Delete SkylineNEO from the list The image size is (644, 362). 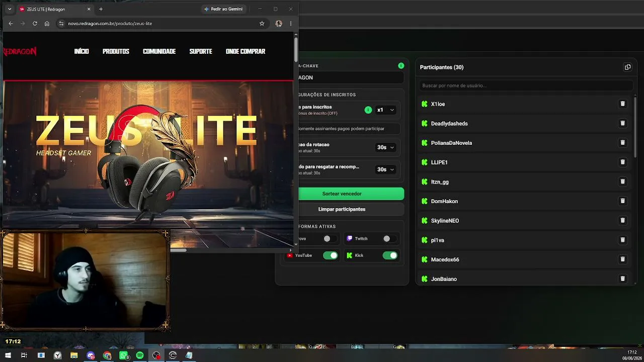[622, 220]
